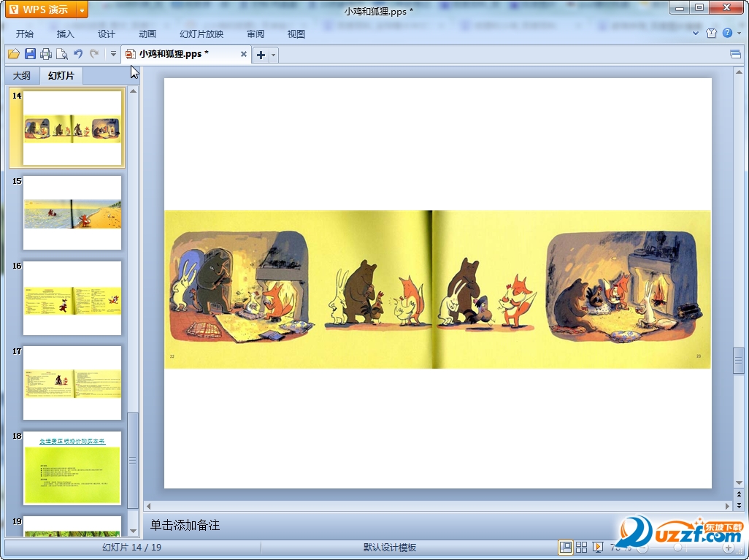Viewport: 749px width, 560px height.
Task: Start slideshow from status bar icon
Action: pos(598,547)
